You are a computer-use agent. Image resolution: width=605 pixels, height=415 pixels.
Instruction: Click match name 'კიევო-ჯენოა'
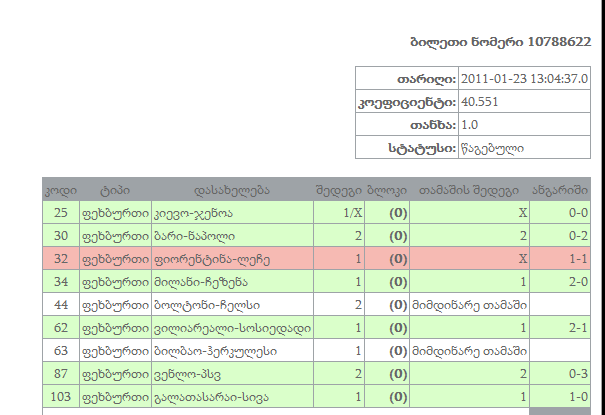click(193, 213)
